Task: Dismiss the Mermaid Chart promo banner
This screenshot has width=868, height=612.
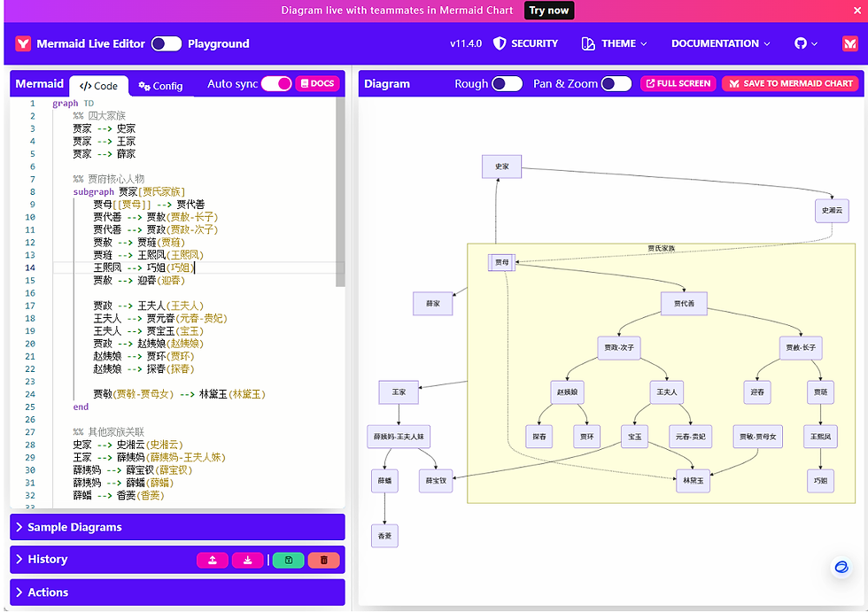Action: [857, 11]
